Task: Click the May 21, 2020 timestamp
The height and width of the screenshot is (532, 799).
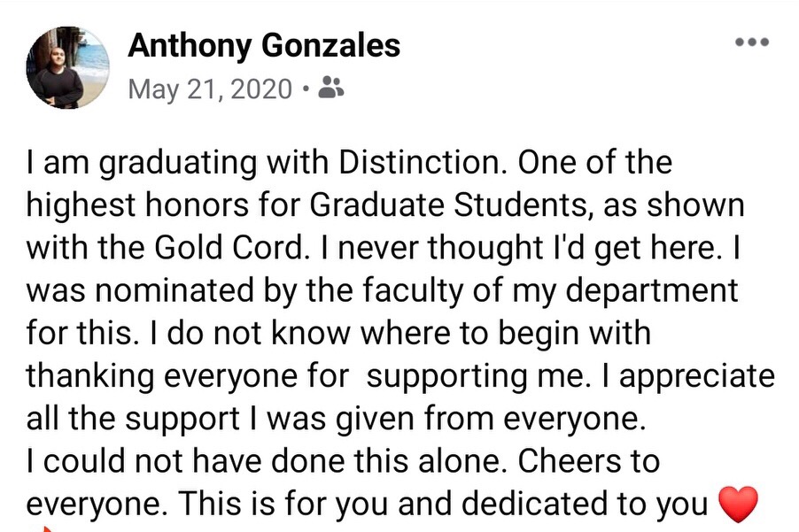Action: (210, 89)
